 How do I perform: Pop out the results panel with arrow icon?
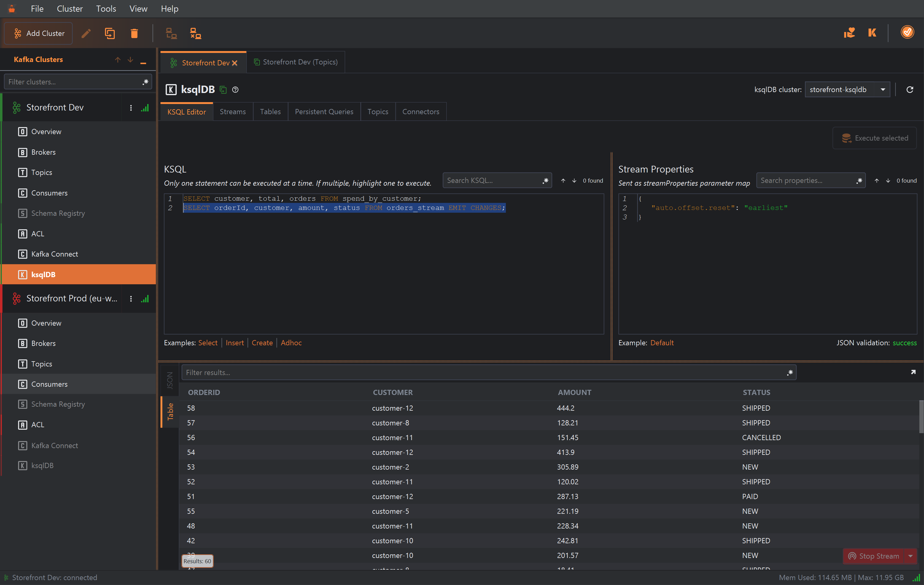[x=913, y=372]
